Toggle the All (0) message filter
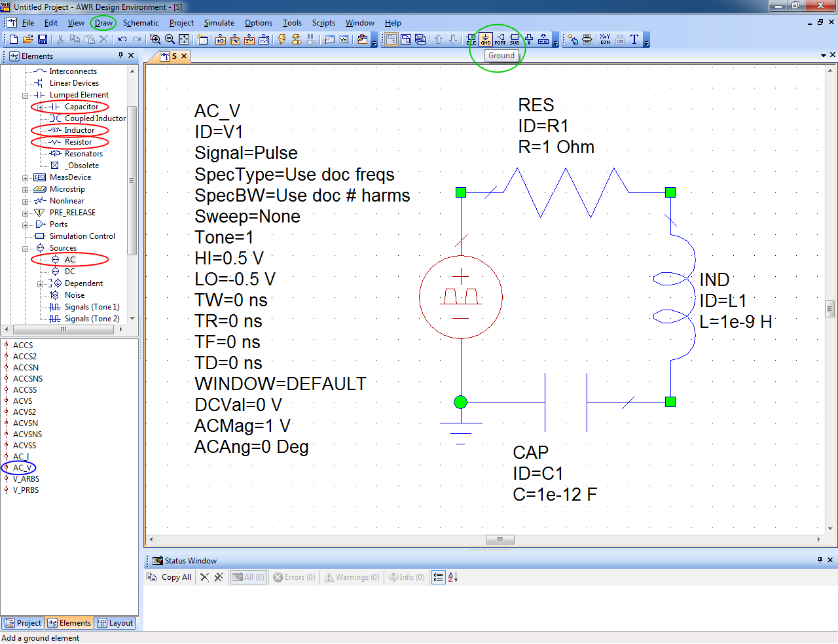Screen dimensions: 838x644 point(249,577)
